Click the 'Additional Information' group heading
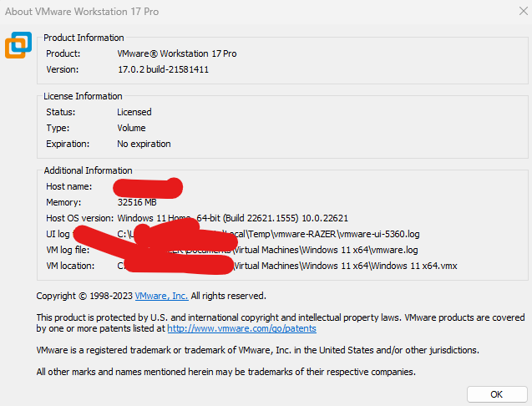This screenshot has width=532, height=406. pyautogui.click(x=88, y=170)
